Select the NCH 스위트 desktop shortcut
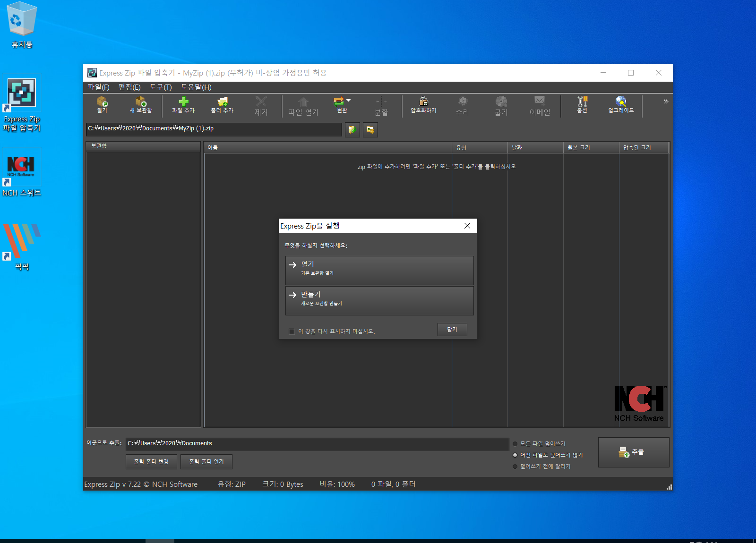The image size is (756, 543). (x=22, y=173)
